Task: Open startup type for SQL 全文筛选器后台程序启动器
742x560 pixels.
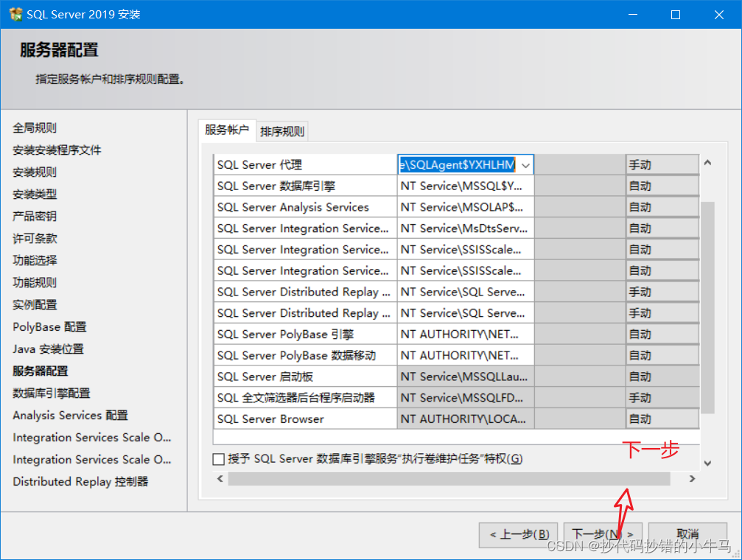Action: pos(662,398)
